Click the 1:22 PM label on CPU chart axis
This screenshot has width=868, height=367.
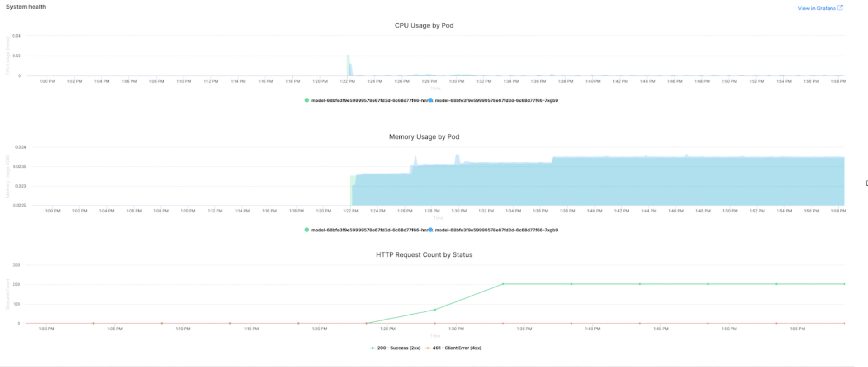pos(347,81)
